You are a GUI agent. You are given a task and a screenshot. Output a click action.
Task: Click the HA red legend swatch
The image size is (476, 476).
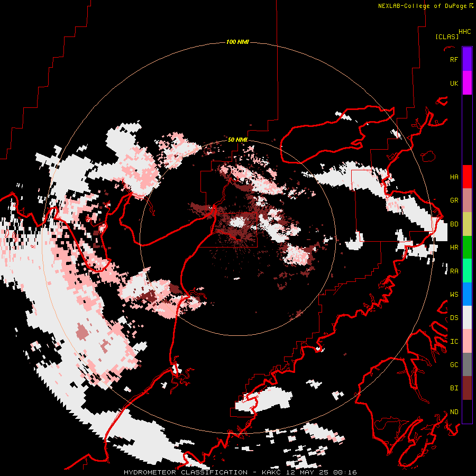click(467, 177)
